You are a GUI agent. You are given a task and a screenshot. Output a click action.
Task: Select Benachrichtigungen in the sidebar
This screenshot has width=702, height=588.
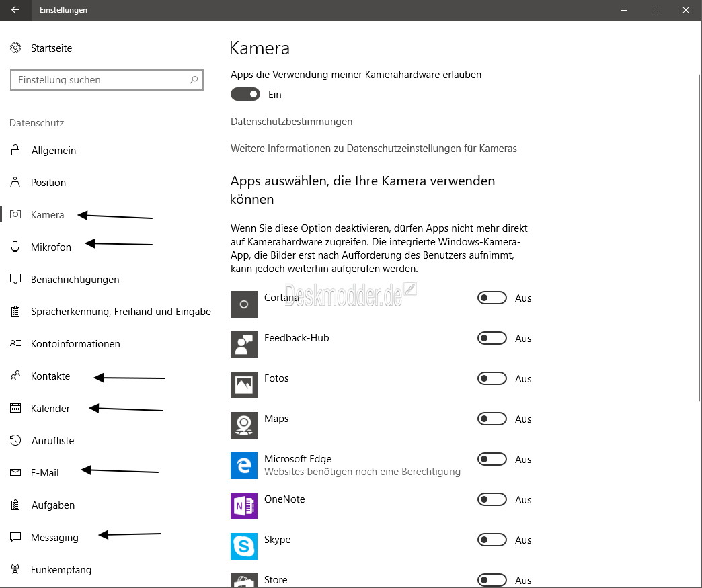tap(75, 280)
